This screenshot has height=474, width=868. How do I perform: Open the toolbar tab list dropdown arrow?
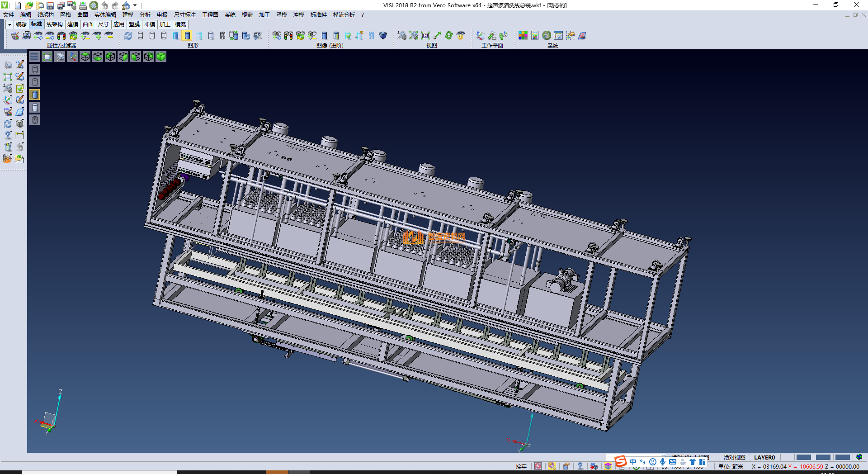coord(9,24)
